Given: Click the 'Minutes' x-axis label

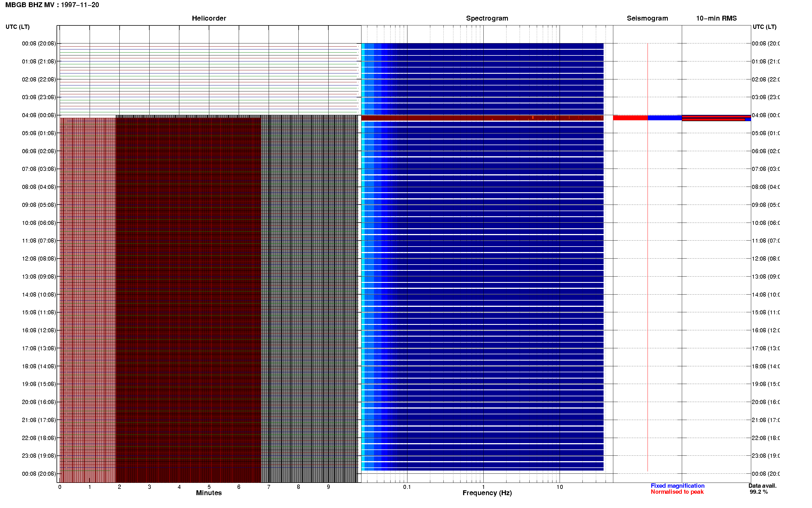Looking at the screenshot, I should [209, 493].
